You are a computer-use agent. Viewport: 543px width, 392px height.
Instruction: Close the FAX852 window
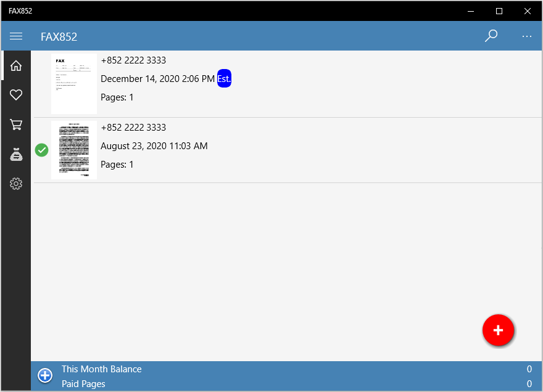tap(528, 11)
